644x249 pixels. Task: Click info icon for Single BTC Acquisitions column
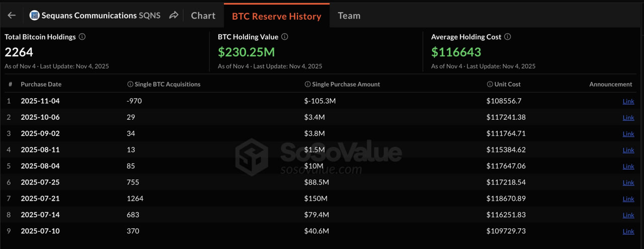pos(130,85)
